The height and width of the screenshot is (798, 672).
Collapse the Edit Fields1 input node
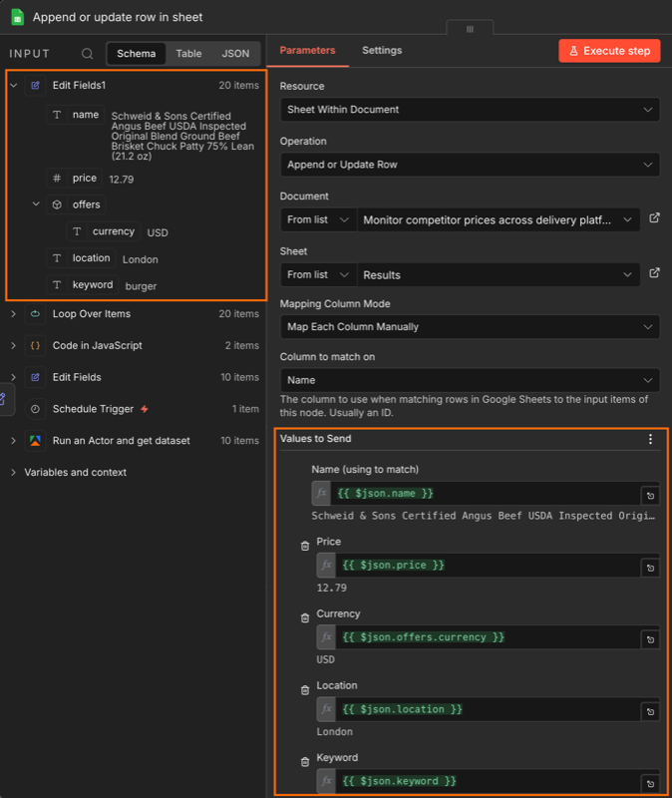tap(14, 85)
